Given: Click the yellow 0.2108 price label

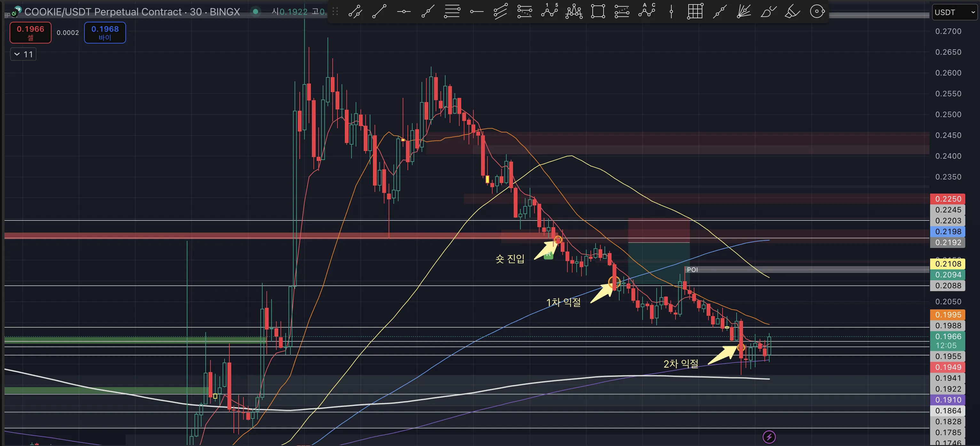Looking at the screenshot, I should pos(948,264).
